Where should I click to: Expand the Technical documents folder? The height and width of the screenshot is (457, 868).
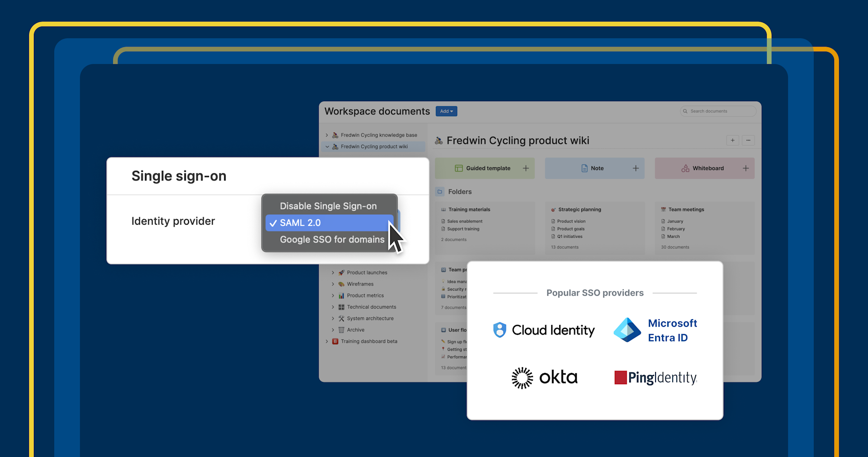(x=333, y=307)
